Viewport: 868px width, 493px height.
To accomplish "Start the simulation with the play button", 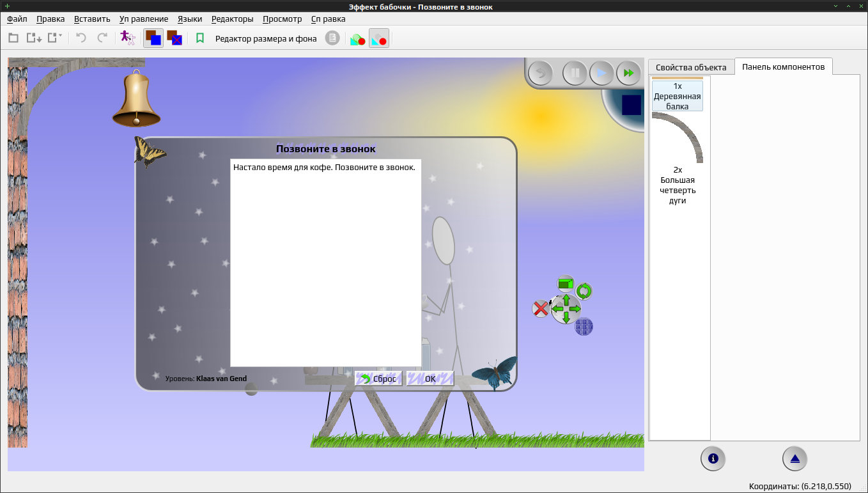I will pyautogui.click(x=601, y=73).
